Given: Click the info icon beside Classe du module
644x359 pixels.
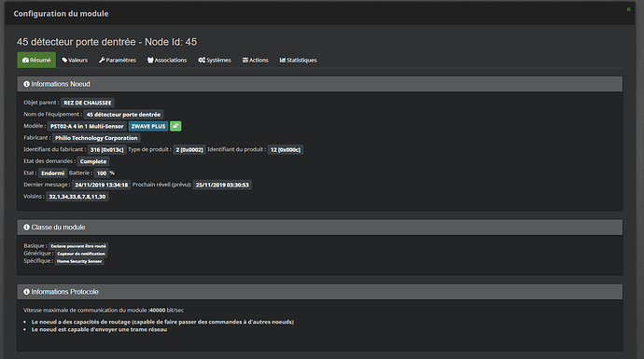Looking at the screenshot, I should (26, 227).
